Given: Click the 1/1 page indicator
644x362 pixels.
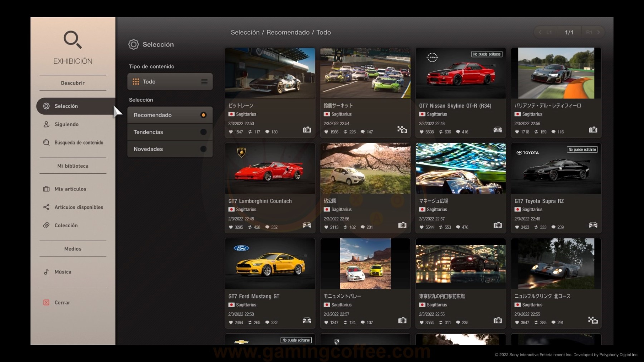Looking at the screenshot, I should tap(569, 33).
